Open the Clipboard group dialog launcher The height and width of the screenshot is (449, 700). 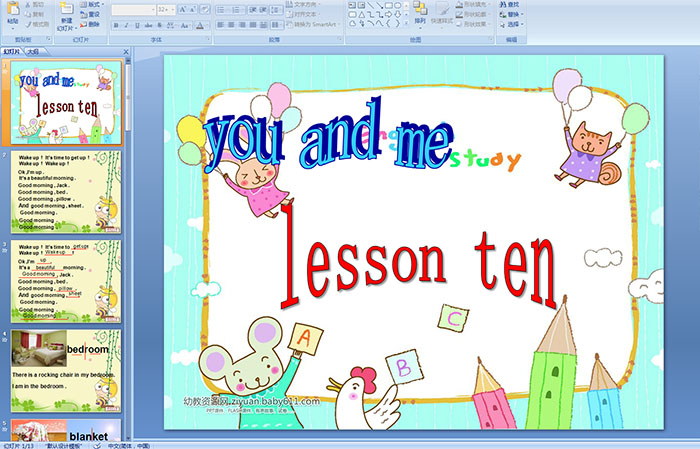click(x=49, y=39)
